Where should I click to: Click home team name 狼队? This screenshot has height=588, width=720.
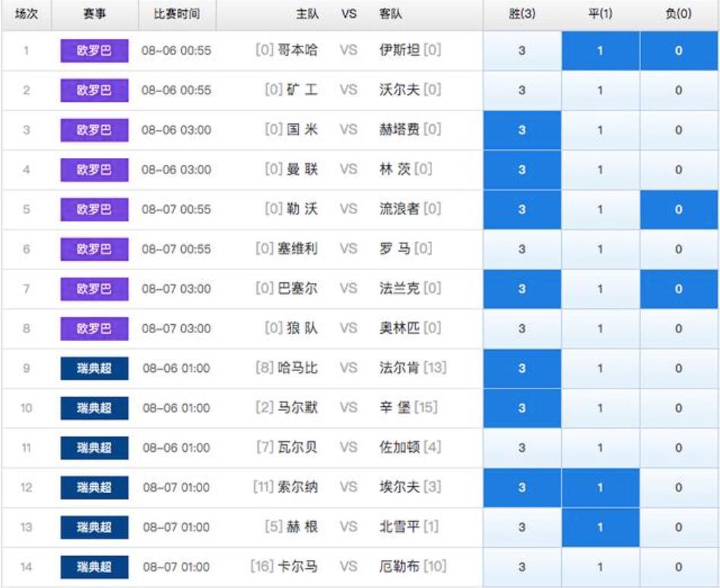[302, 328]
